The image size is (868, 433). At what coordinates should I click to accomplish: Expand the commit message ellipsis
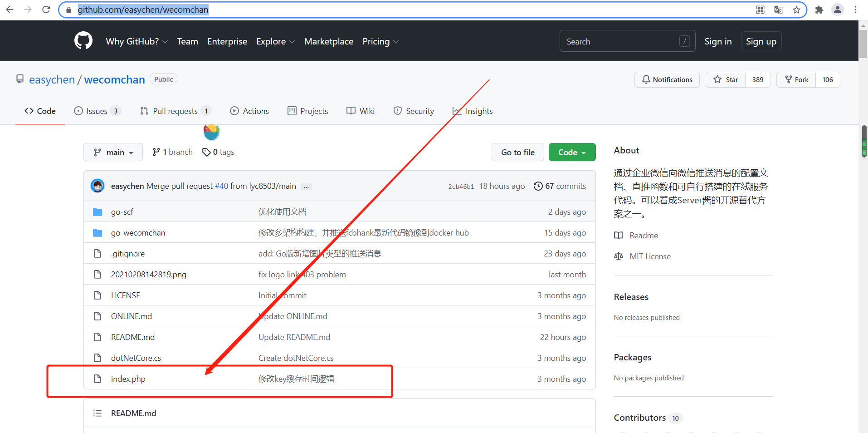[x=306, y=186]
